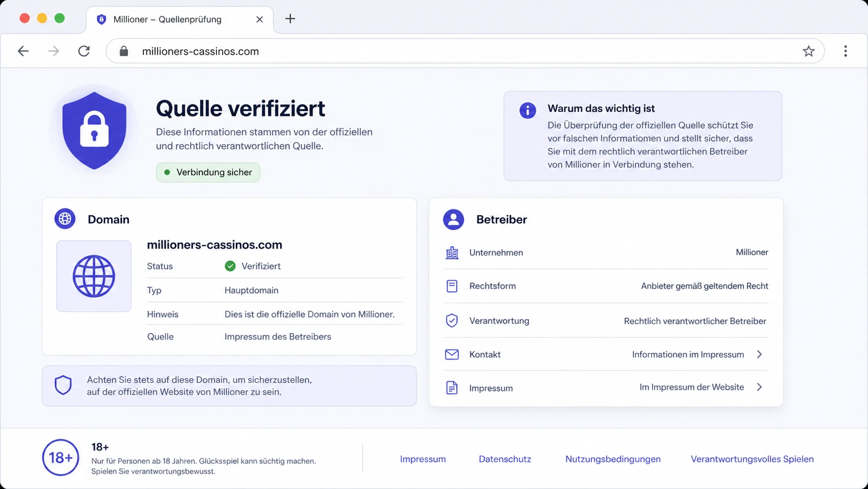The height and width of the screenshot is (489, 868).
Task: Click the Millioner company value
Action: coord(752,252)
